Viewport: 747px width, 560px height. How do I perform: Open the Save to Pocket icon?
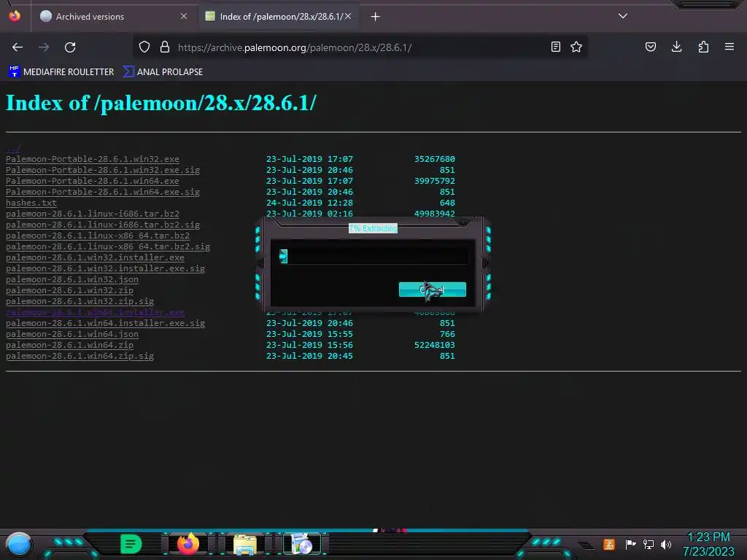click(x=650, y=47)
